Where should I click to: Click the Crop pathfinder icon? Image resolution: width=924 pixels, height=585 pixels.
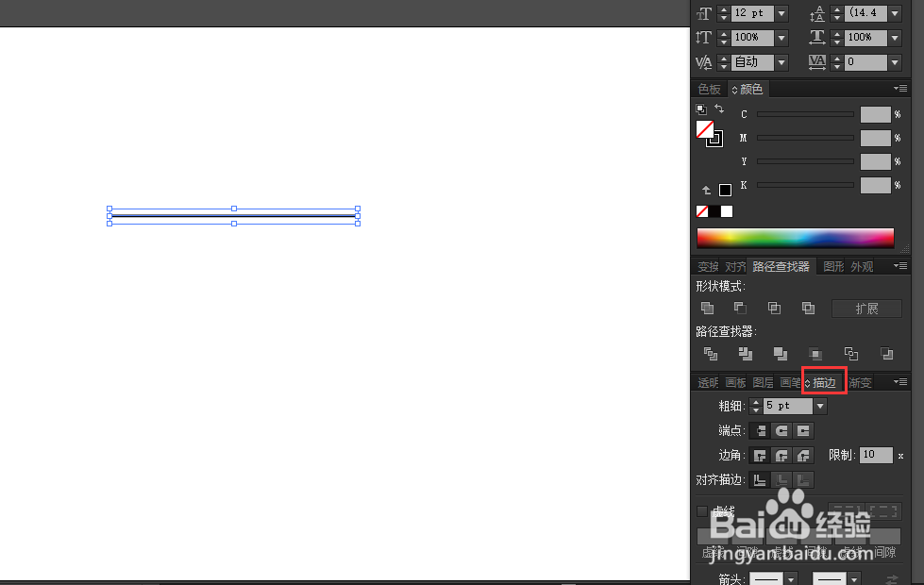tap(815, 354)
